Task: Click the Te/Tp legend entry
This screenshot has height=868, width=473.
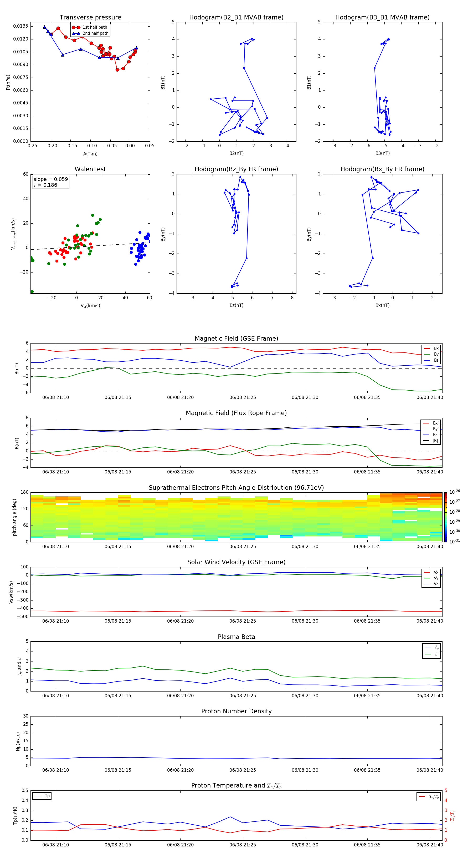Action: [x=429, y=796]
